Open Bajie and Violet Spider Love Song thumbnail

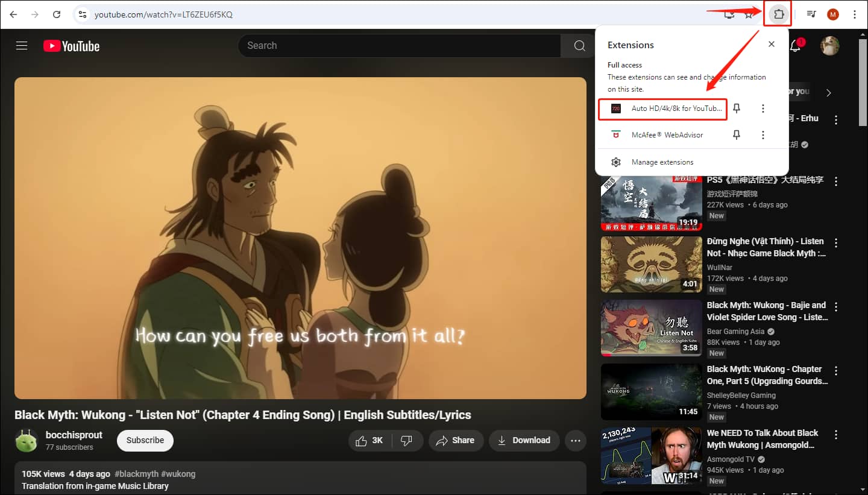point(652,328)
